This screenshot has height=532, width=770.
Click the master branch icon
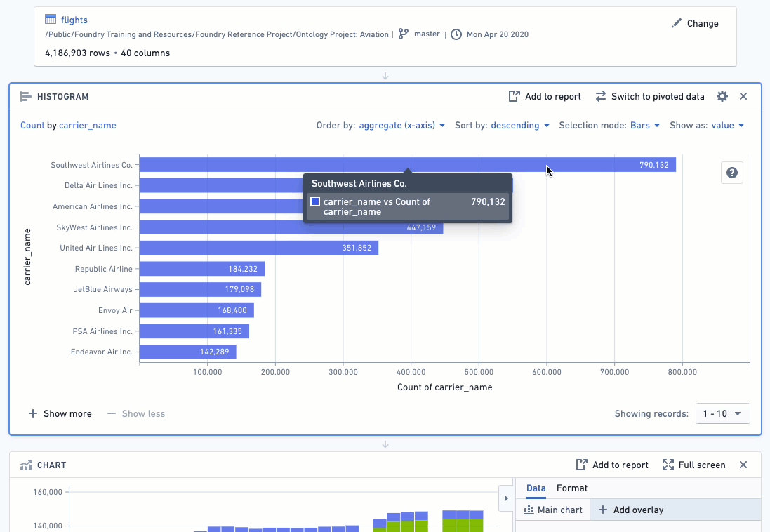click(x=403, y=34)
